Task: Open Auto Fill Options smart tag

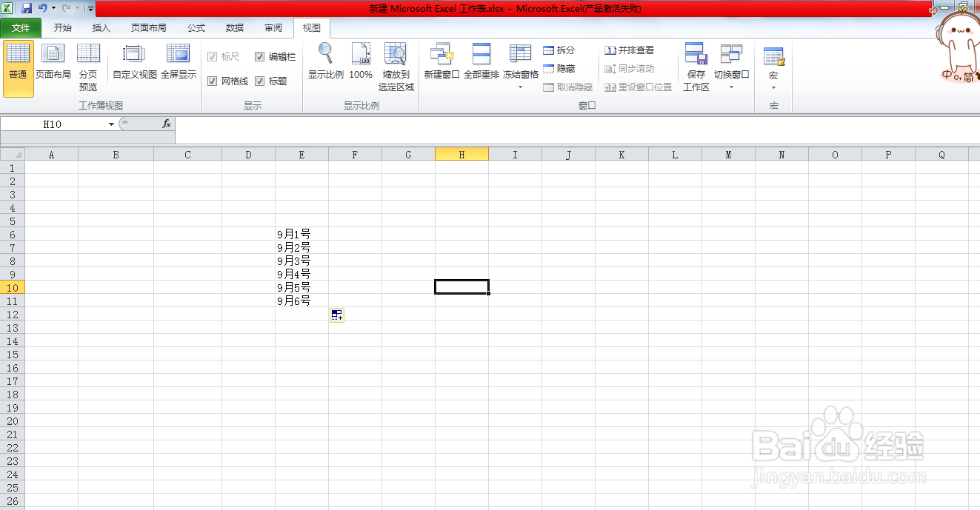Action: pos(337,315)
